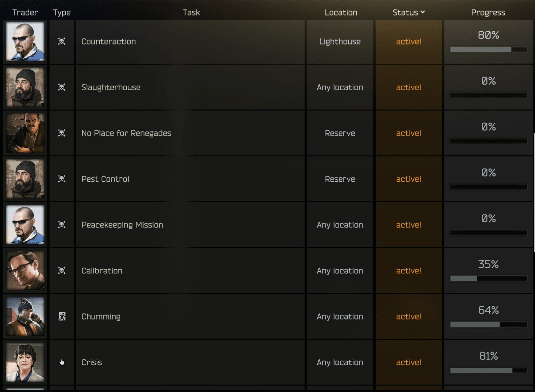This screenshot has width=535, height=392.
Task: Click the Calibration 35% progress bar
Action: pos(489,279)
